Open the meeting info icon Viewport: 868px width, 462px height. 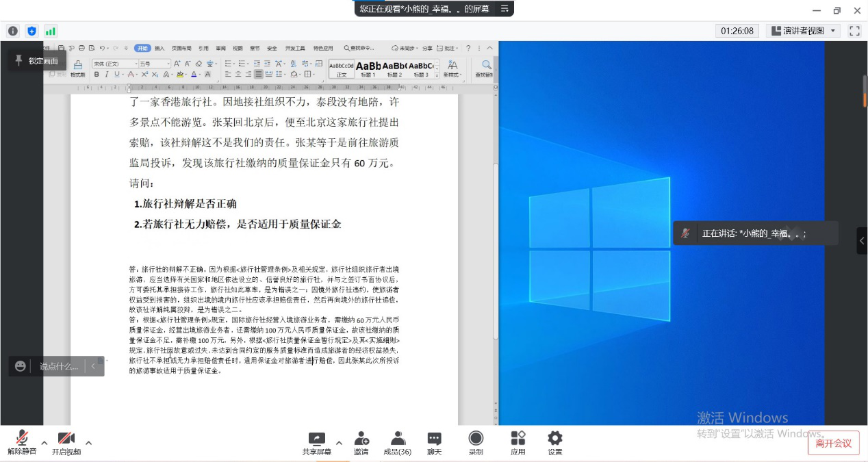tap(12, 31)
